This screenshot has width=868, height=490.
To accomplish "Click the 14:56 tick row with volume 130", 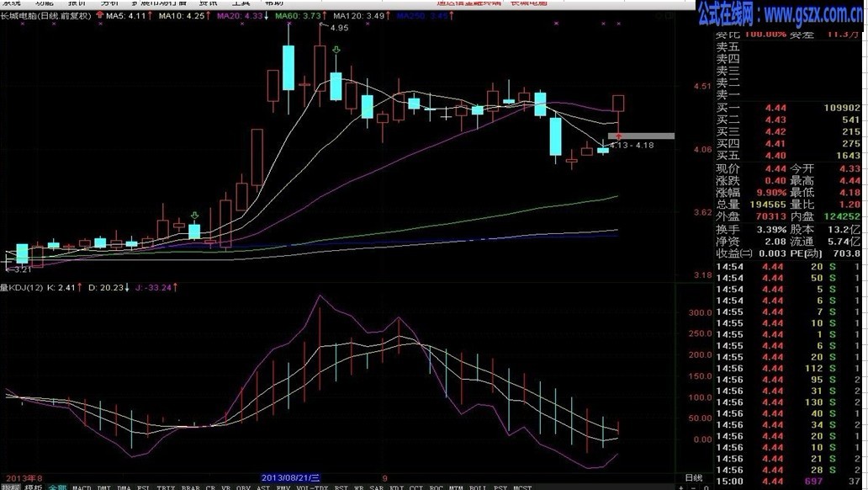I will (x=788, y=402).
